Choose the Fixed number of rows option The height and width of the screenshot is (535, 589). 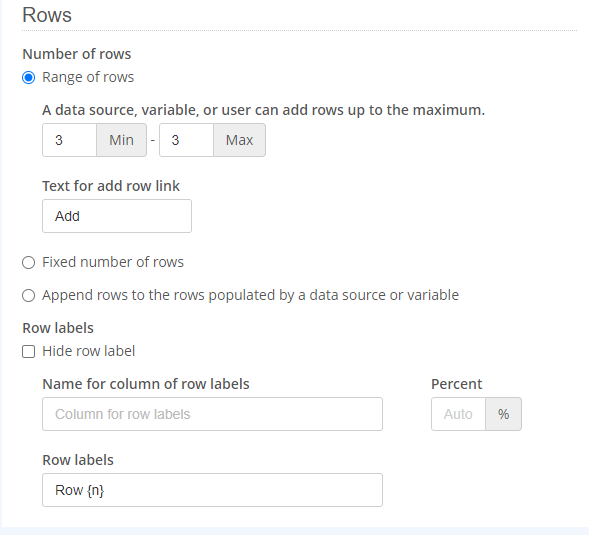pos(29,262)
